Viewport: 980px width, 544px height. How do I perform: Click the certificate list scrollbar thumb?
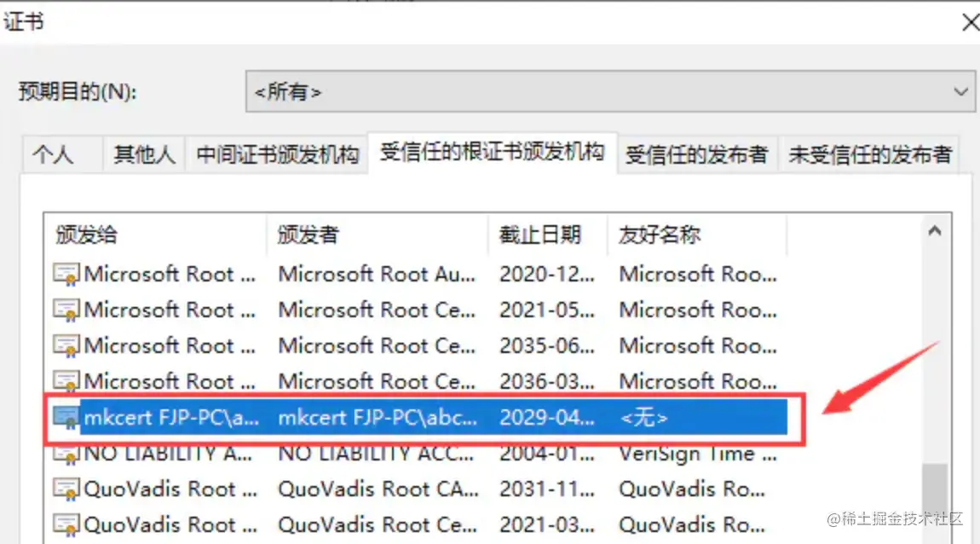click(x=935, y=503)
